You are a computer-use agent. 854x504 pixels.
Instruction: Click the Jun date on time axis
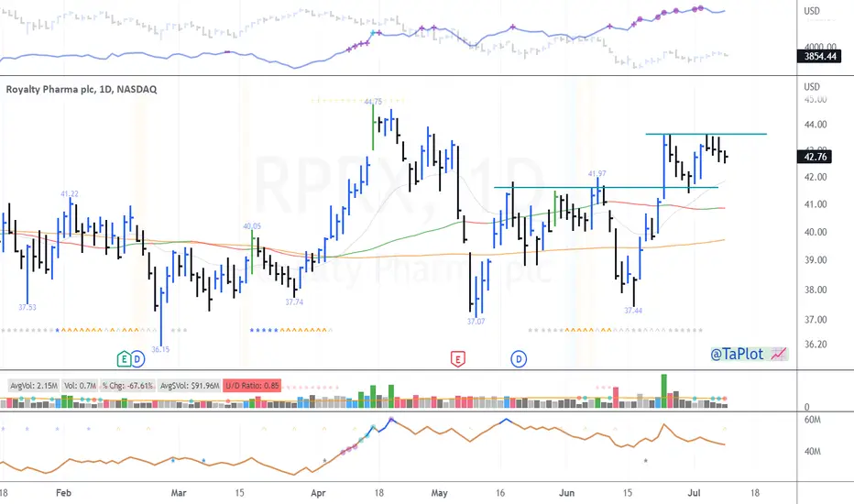tap(566, 493)
